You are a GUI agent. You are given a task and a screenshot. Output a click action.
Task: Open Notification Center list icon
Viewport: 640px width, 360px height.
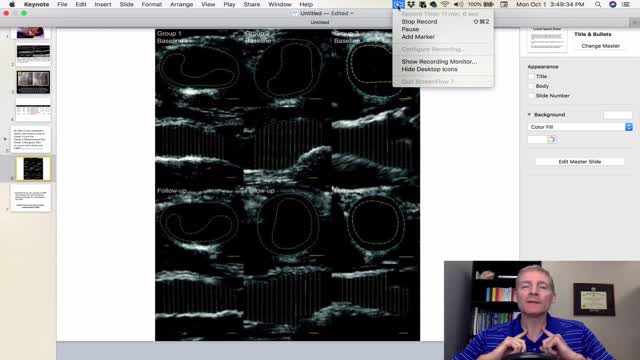(626, 4)
